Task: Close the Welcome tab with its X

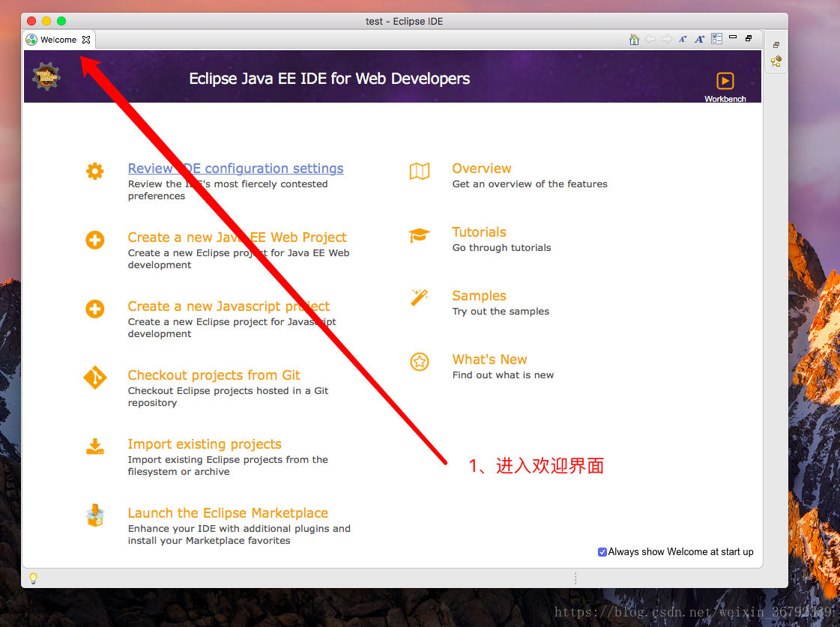Action: tap(86, 40)
